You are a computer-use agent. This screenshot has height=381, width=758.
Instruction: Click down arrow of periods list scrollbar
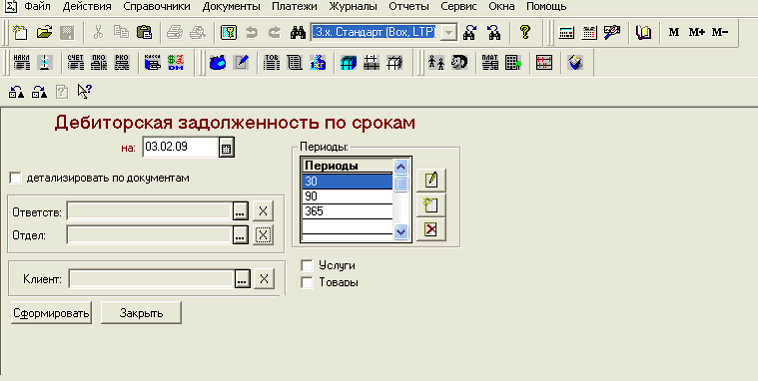tap(401, 232)
